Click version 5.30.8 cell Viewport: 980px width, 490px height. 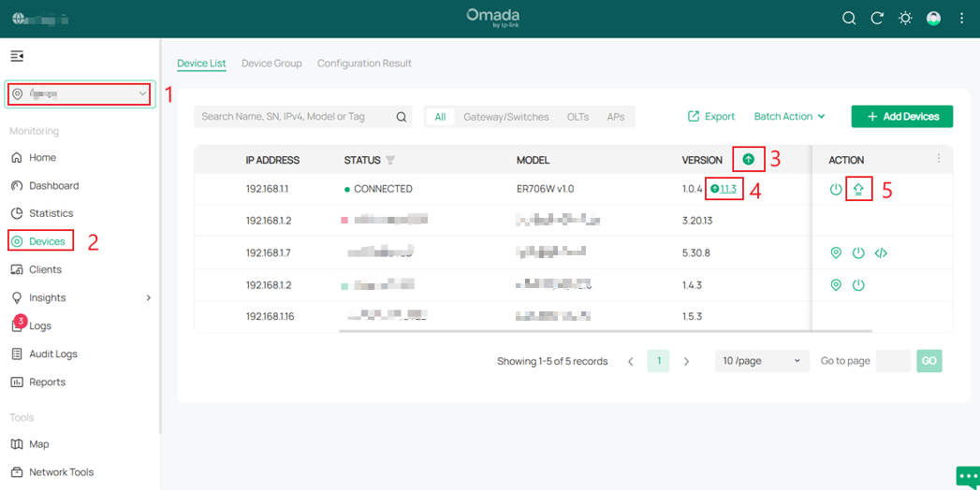[x=695, y=252]
